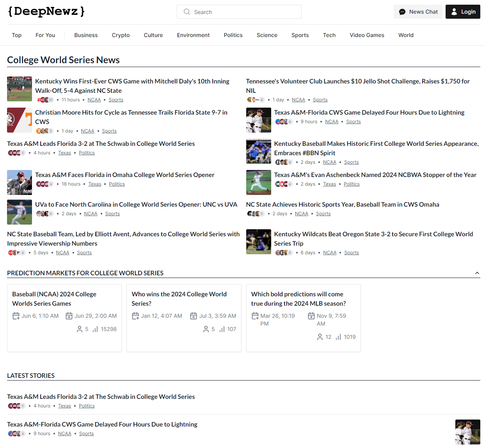This screenshot has width=485, height=448.
Task: Click source icons under Kentucky Wildcats Beat Oregon State
Action: [284, 253]
